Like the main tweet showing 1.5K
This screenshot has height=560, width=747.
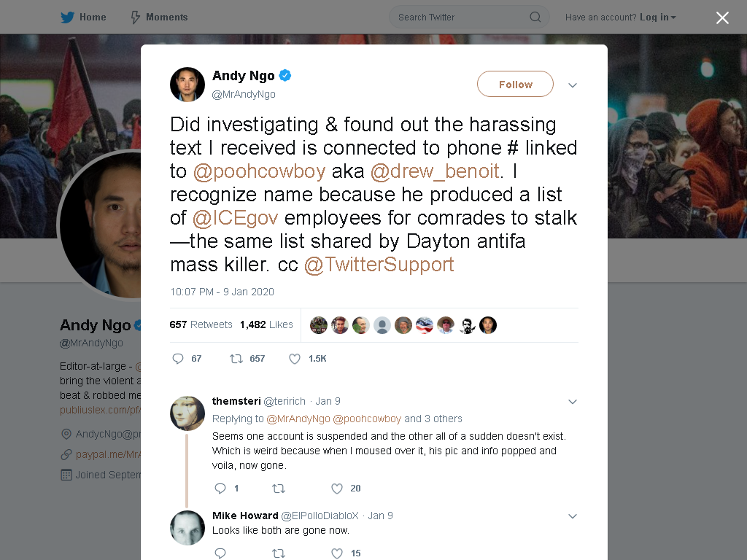point(295,359)
